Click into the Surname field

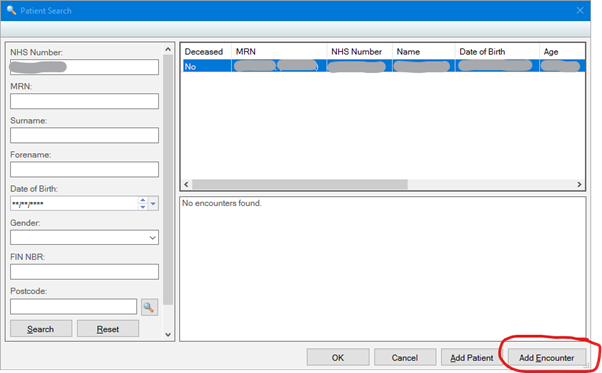click(x=84, y=135)
